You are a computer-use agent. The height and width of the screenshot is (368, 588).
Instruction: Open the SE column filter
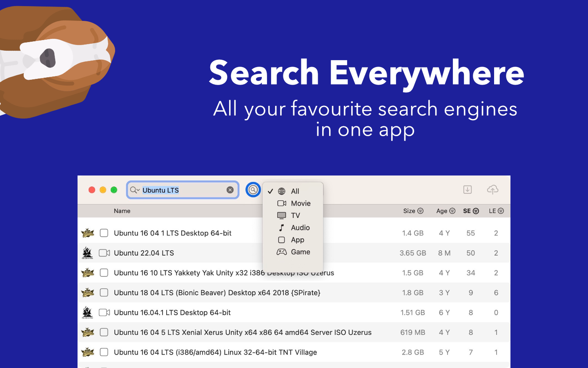(476, 211)
